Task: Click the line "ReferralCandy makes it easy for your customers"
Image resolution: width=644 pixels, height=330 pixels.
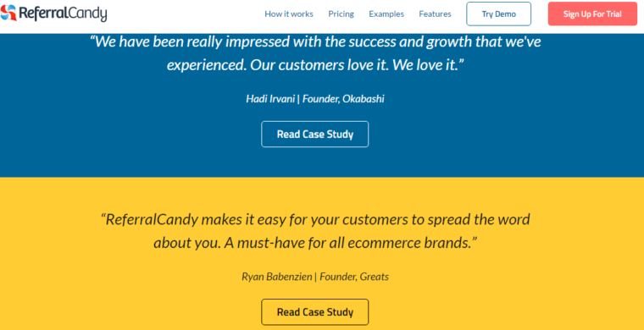Action: [x=315, y=219]
